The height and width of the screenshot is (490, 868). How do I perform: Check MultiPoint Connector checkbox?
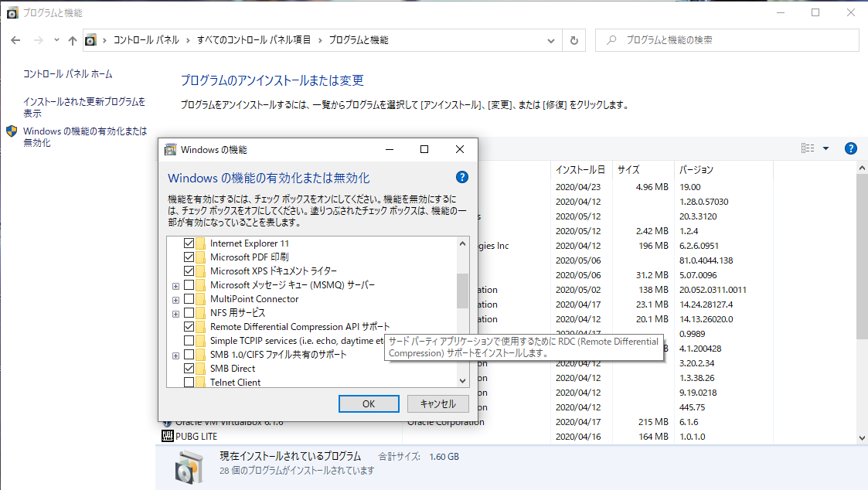point(189,299)
